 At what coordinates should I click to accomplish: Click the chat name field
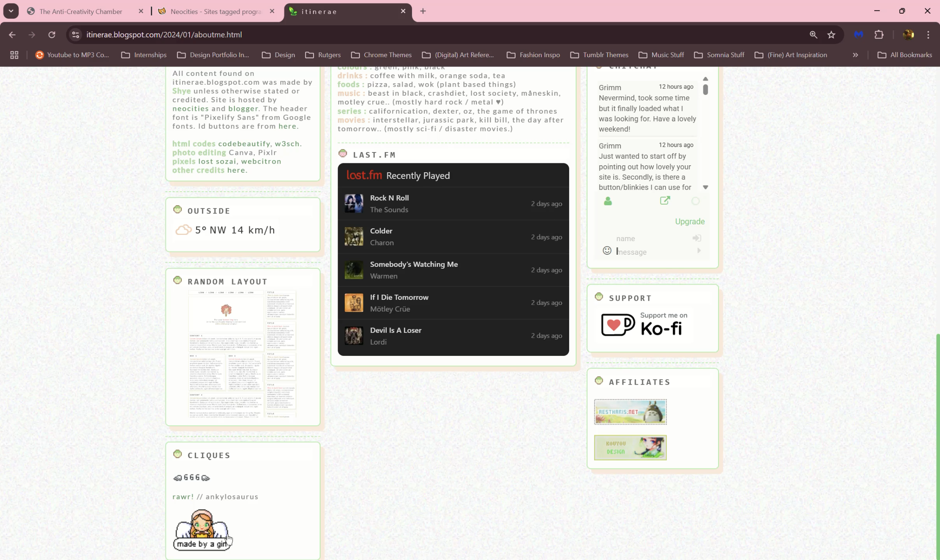point(652,238)
